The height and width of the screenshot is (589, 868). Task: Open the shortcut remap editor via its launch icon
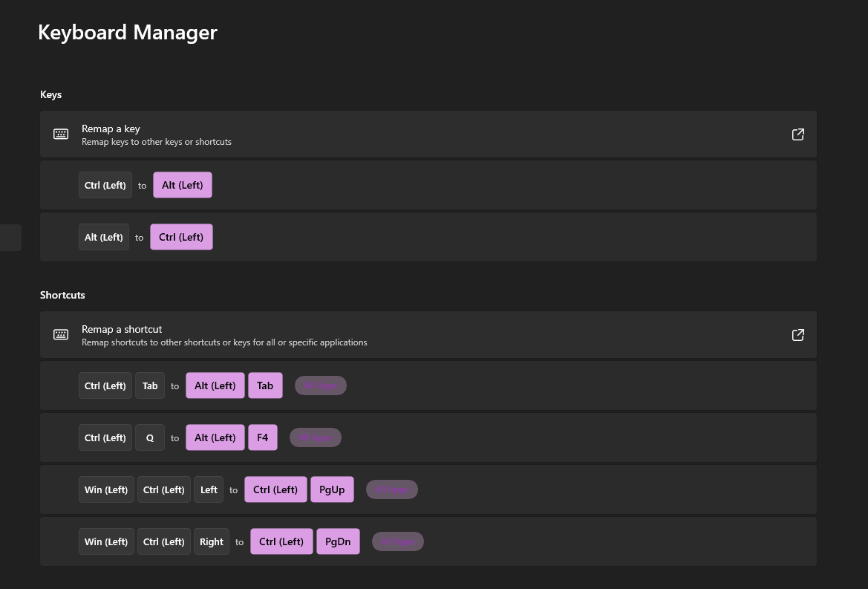point(797,335)
